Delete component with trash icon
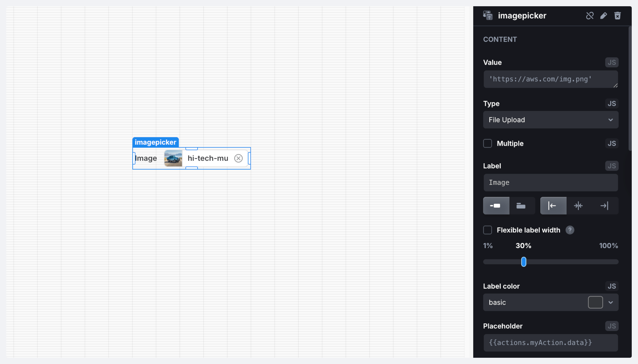 [x=617, y=16]
